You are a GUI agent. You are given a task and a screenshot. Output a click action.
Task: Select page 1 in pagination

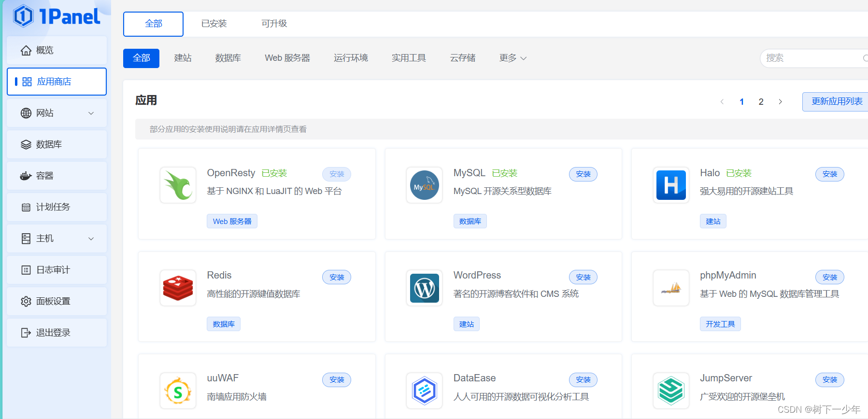tap(741, 102)
